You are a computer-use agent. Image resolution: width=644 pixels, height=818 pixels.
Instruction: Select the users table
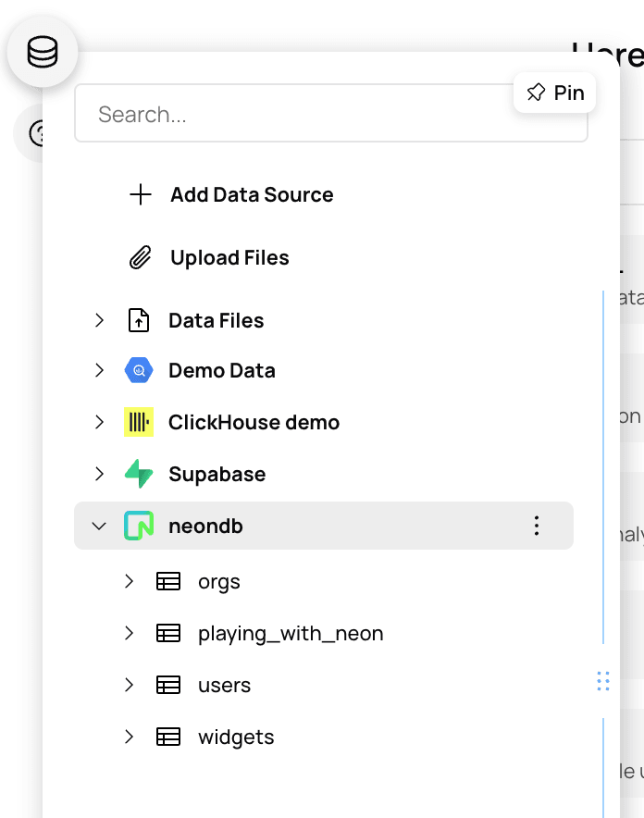pyautogui.click(x=224, y=686)
